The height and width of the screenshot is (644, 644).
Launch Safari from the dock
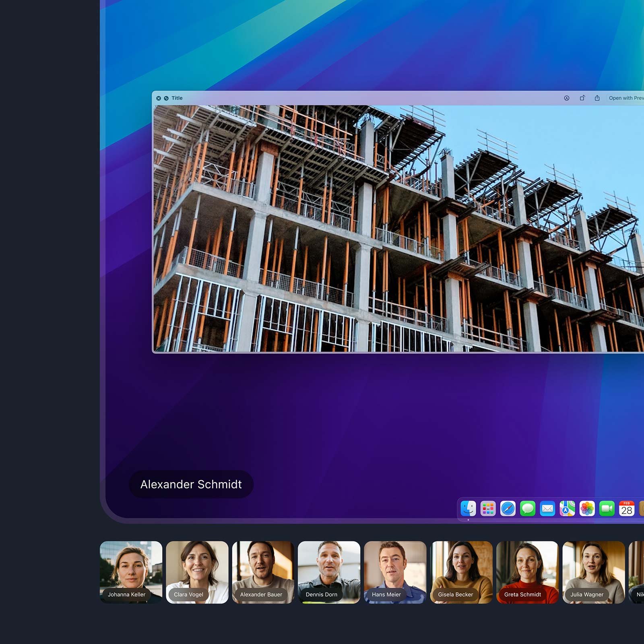pyautogui.click(x=508, y=509)
